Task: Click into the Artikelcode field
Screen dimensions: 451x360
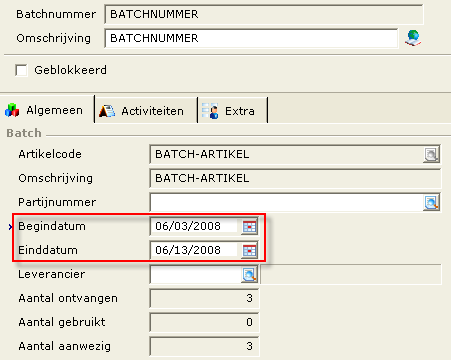Action: tap(287, 154)
